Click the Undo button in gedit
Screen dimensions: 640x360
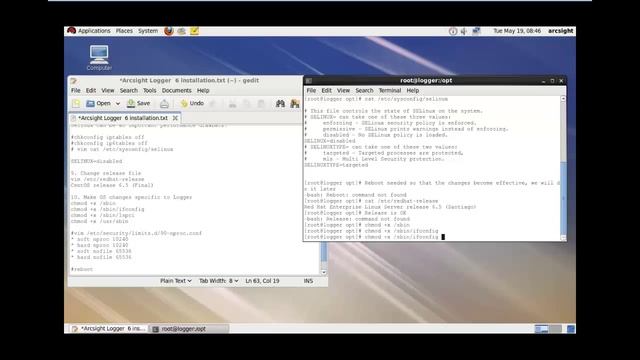tap(192, 104)
